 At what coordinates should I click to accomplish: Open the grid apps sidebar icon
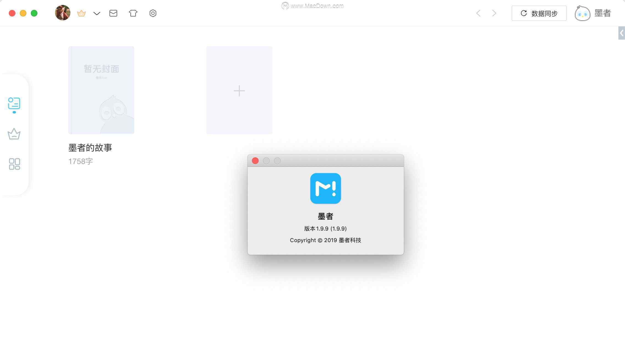point(15,164)
